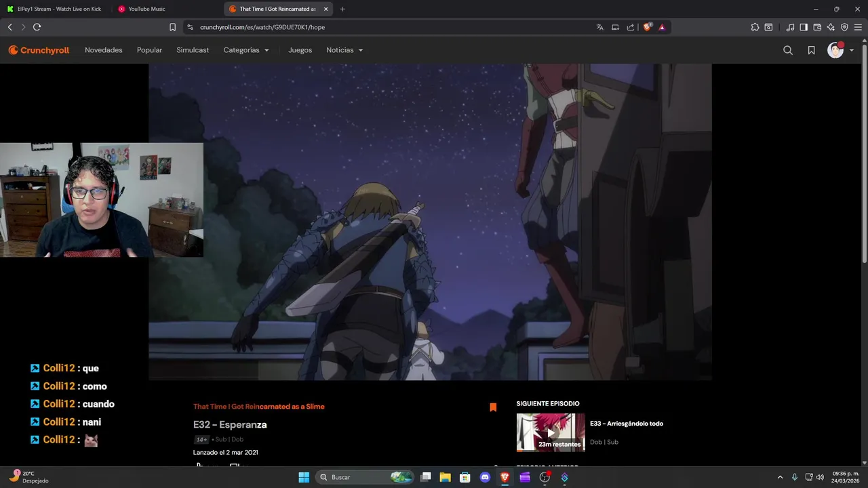Click the streamer webcam overlay
This screenshot has height=488, width=868.
(102, 200)
